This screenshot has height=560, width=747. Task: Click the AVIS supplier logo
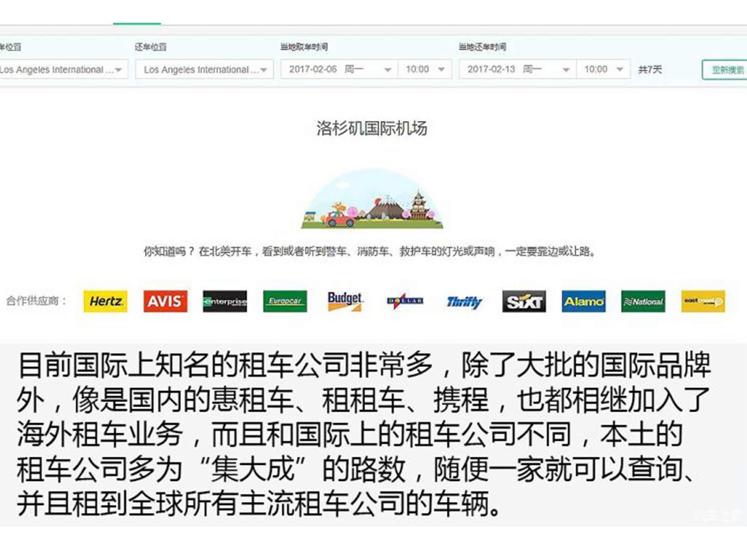click(165, 301)
